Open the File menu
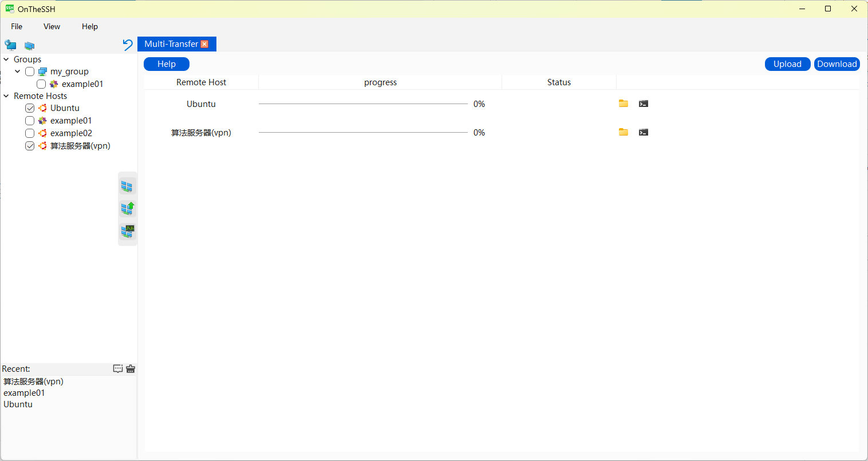Screen dimensions: 868x461 click(17, 26)
